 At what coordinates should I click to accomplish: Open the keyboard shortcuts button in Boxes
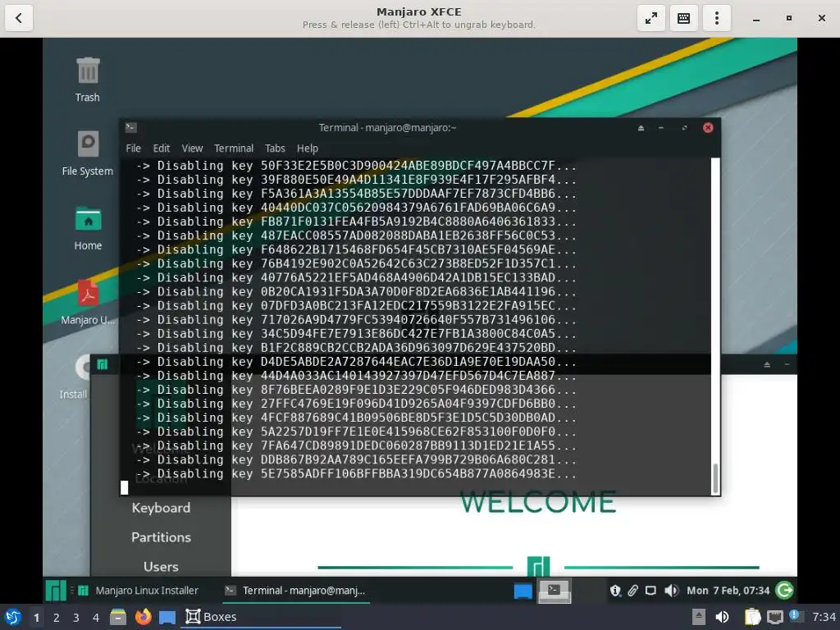pos(683,18)
